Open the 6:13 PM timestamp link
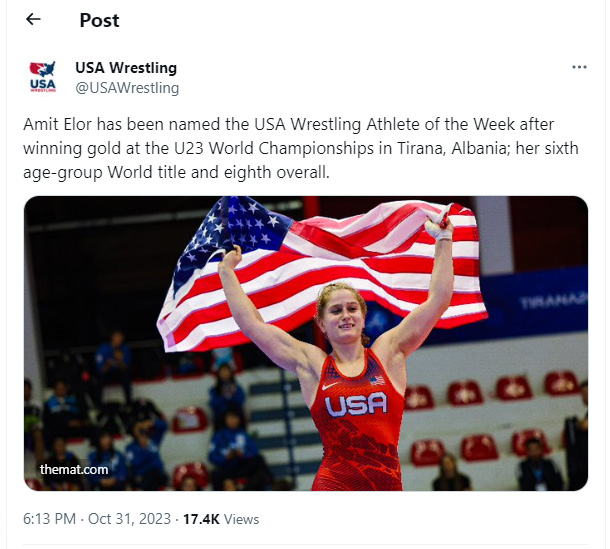This screenshot has width=610, height=549. [49, 519]
